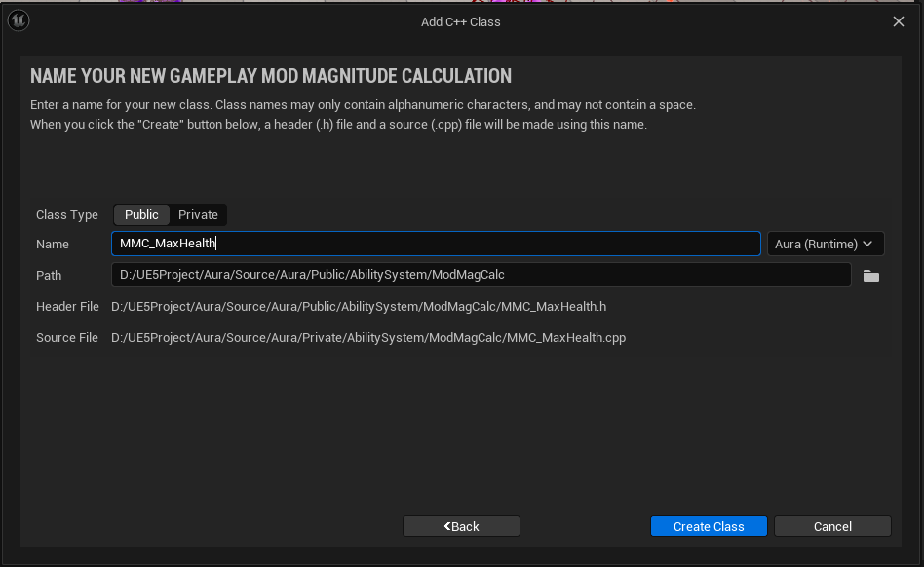Screen dimensions: 924x567
Task: Select the Header File path ending MMC_MaxHealth.h
Action: pos(359,307)
